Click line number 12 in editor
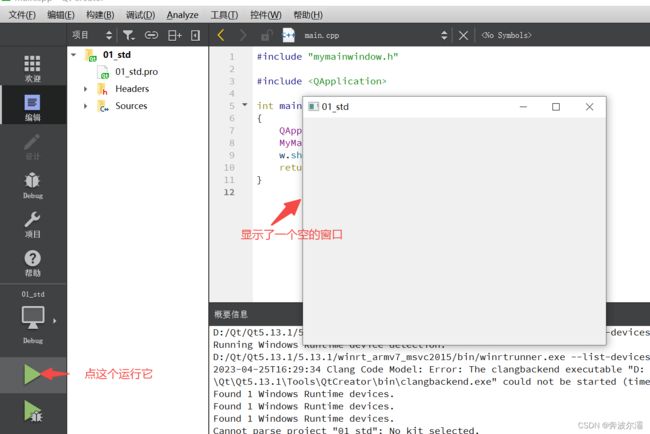650x434 pixels. coord(229,192)
